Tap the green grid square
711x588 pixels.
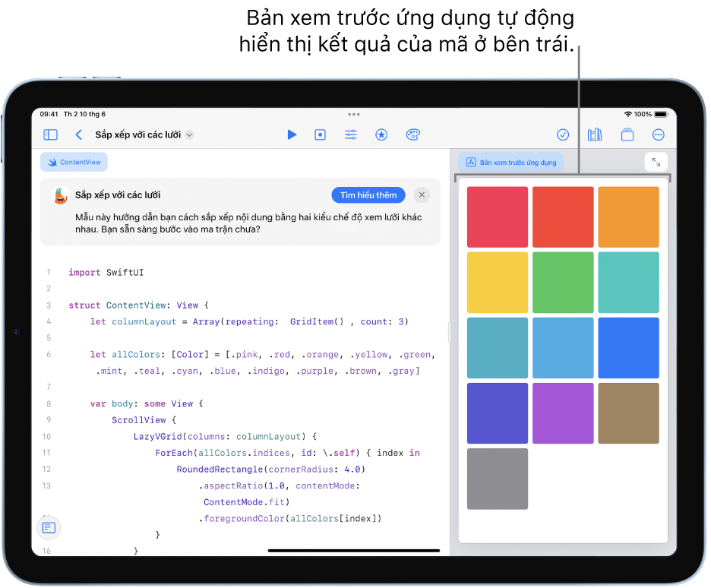coord(563,283)
